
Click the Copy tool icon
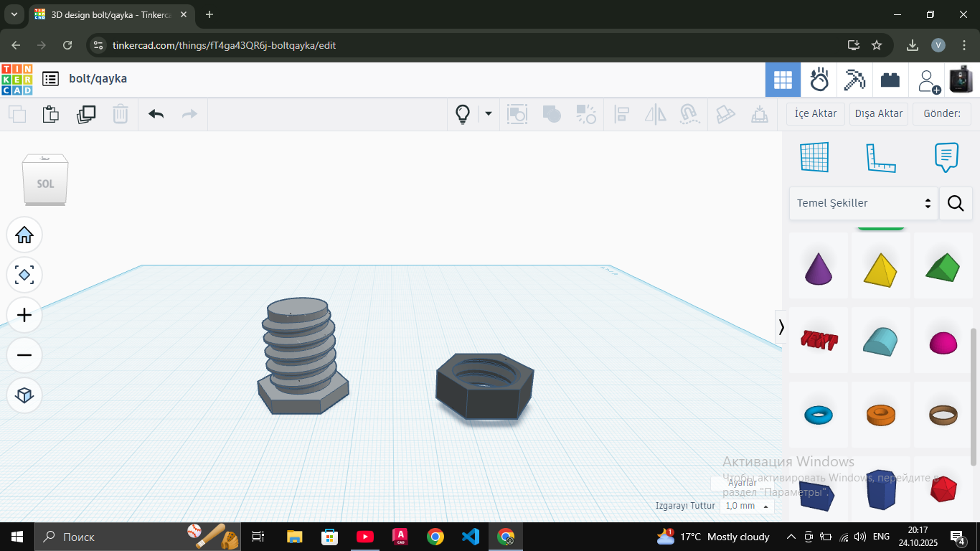click(x=17, y=114)
